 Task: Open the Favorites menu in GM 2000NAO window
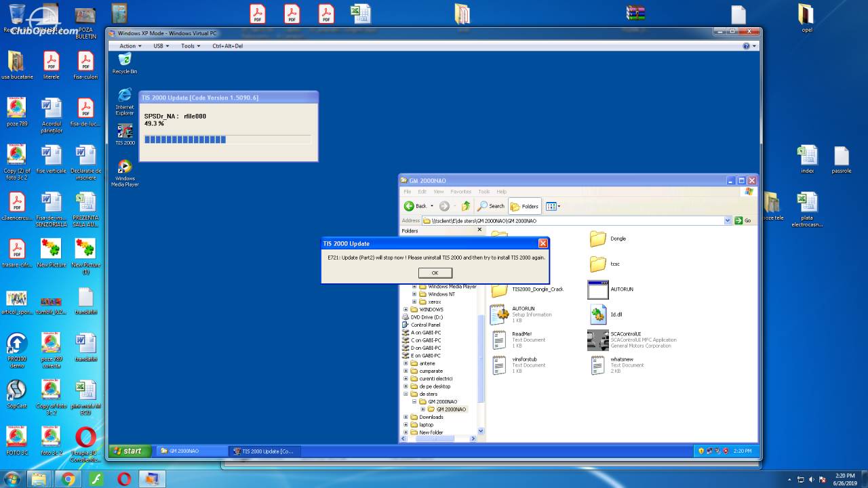(461, 192)
